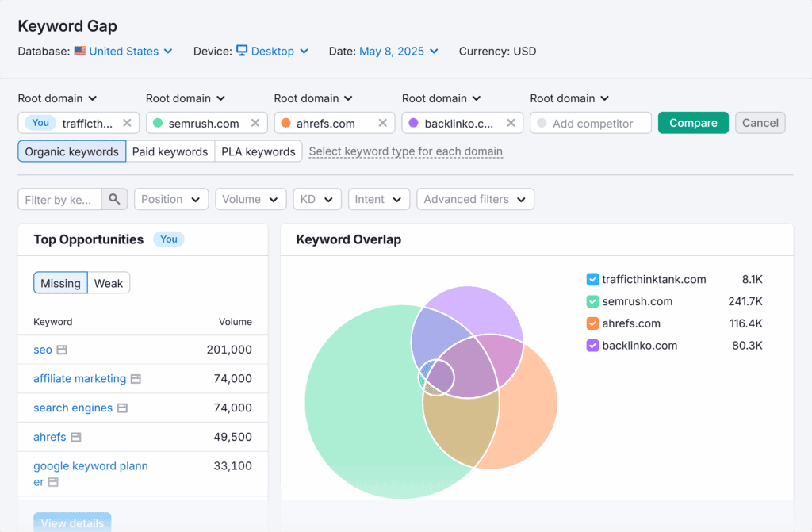This screenshot has width=812, height=532.
Task: Disable the backlinko.com legend checkbox
Action: tap(592, 346)
